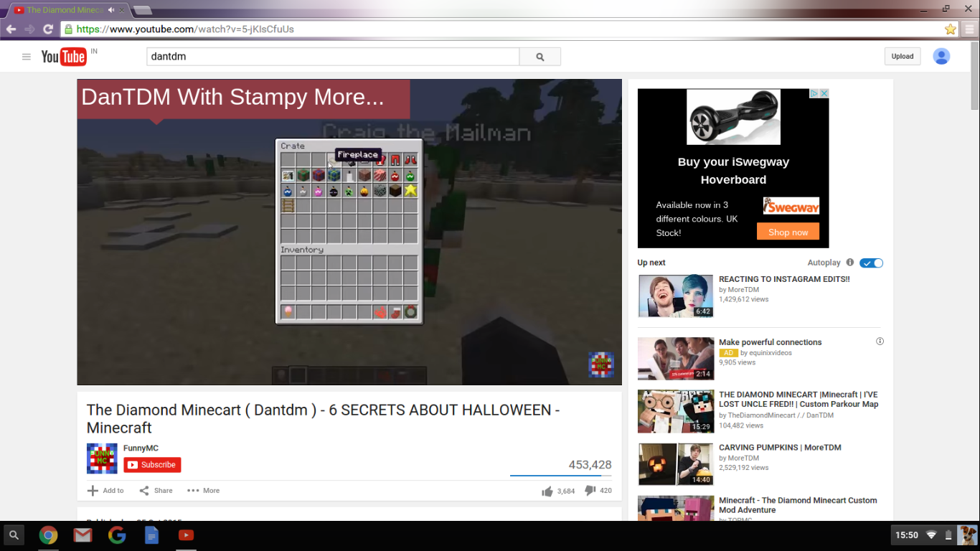
Task: Open the launcher search icon on the shelf
Action: tap(14, 535)
